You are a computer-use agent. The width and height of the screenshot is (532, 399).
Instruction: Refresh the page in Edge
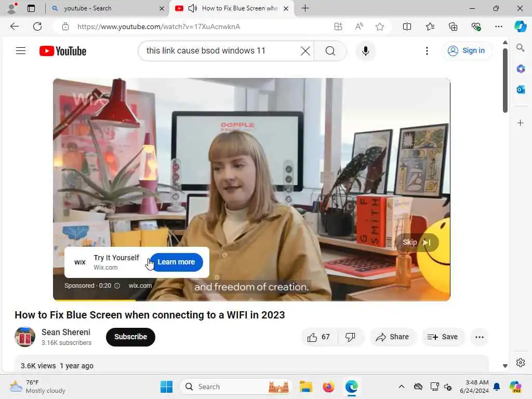coord(37,26)
